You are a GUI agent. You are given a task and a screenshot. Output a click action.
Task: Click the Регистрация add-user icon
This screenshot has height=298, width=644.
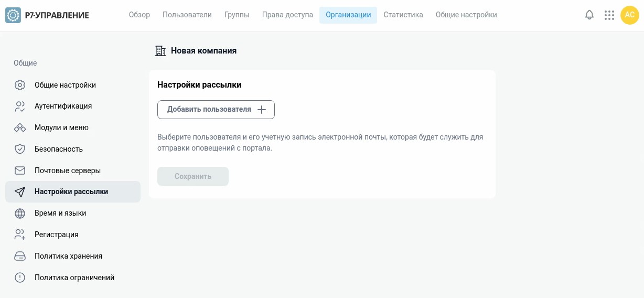[x=20, y=235]
